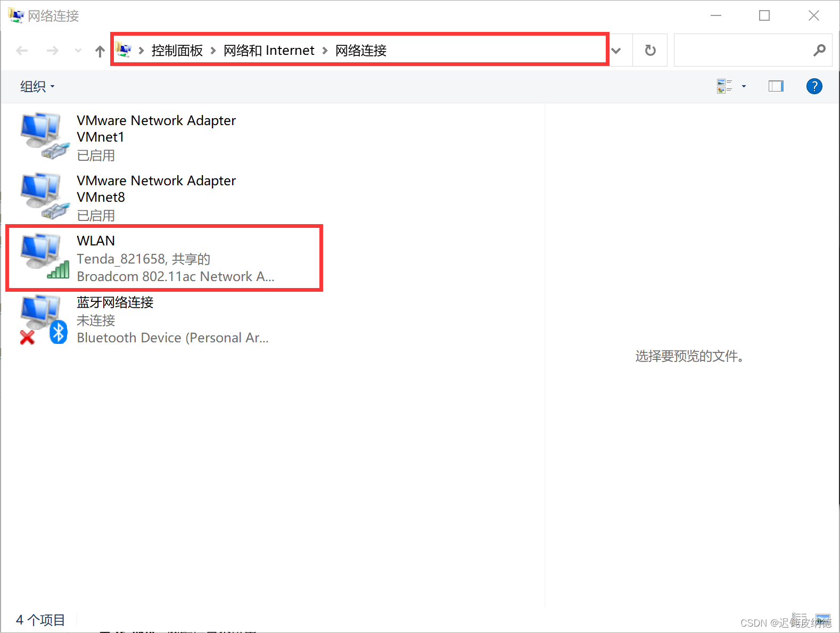Click the 4 个项目 status bar count
This screenshot has height=633, width=840.
[x=40, y=620]
